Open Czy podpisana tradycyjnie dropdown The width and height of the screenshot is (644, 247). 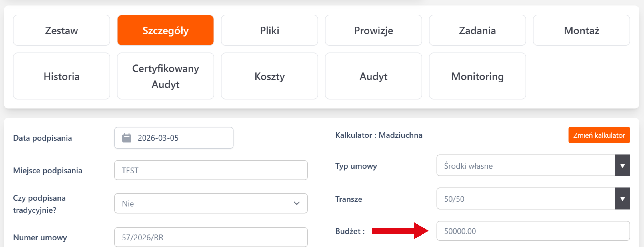click(x=211, y=203)
